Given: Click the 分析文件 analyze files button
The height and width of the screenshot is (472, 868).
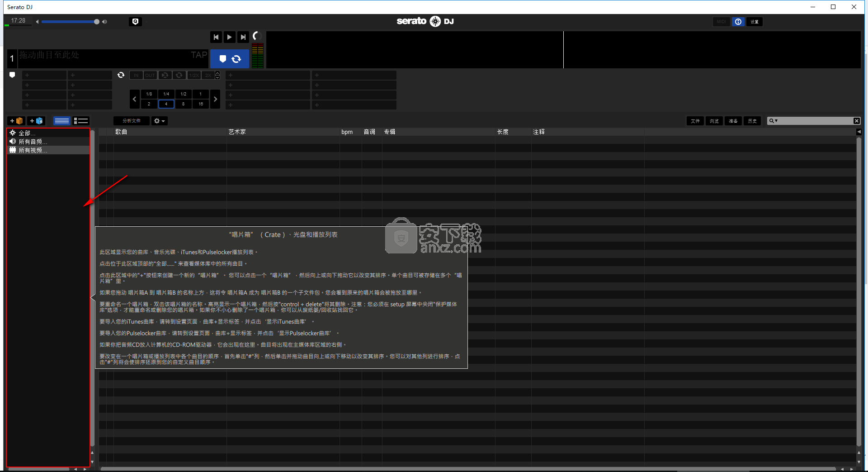Looking at the screenshot, I should click(132, 121).
